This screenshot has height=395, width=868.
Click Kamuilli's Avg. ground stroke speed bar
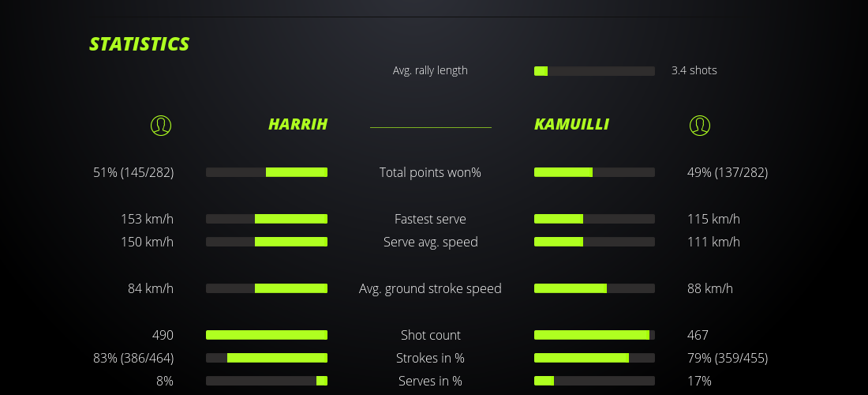(594, 288)
